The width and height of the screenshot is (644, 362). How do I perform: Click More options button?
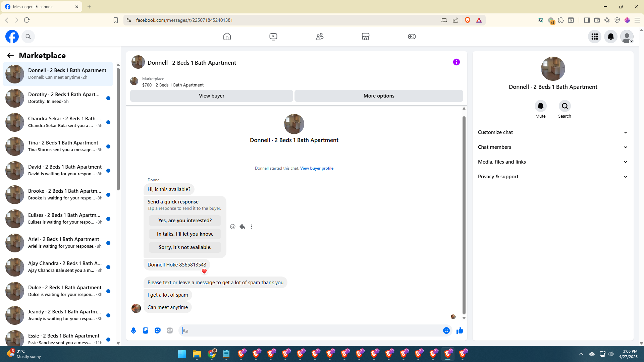pos(379,96)
